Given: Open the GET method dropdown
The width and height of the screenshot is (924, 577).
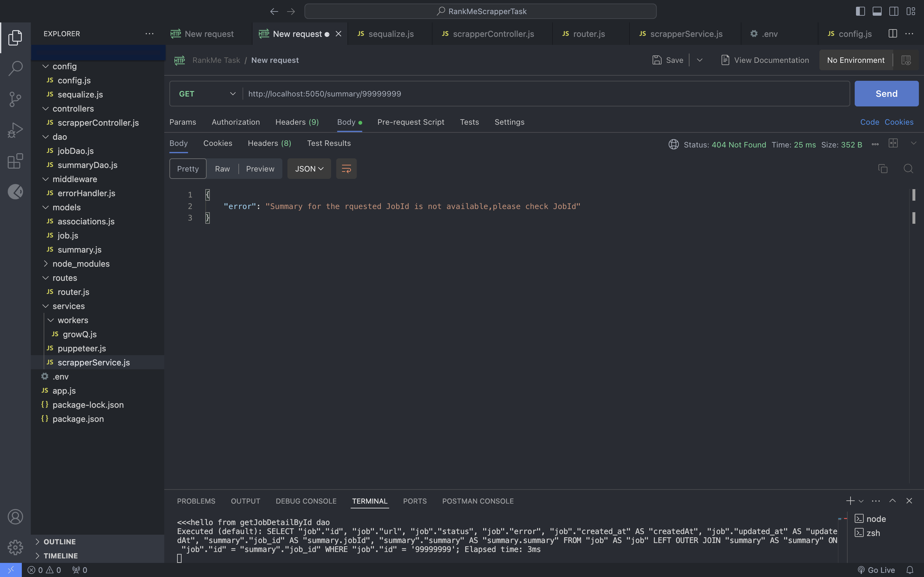Looking at the screenshot, I should coord(207,94).
